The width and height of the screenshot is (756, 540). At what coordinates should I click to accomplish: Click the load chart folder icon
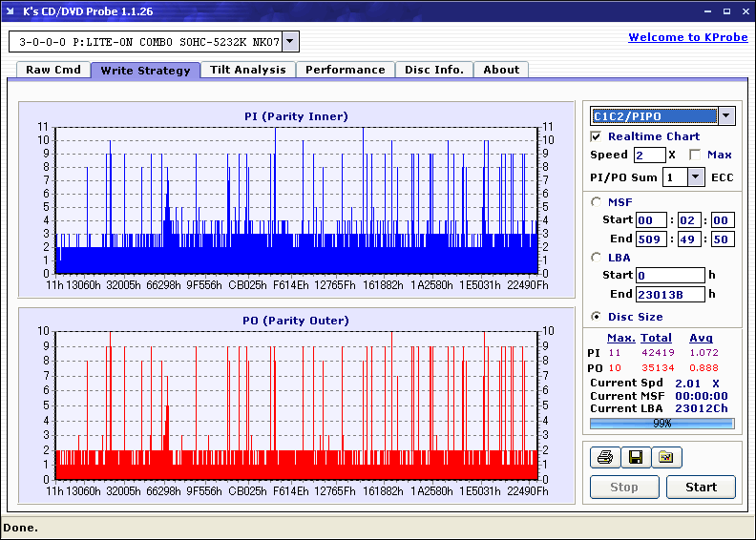(x=666, y=458)
